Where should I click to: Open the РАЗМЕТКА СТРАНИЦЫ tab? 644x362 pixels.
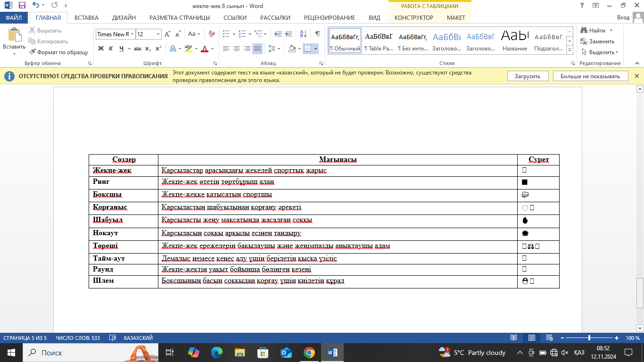(180, 18)
